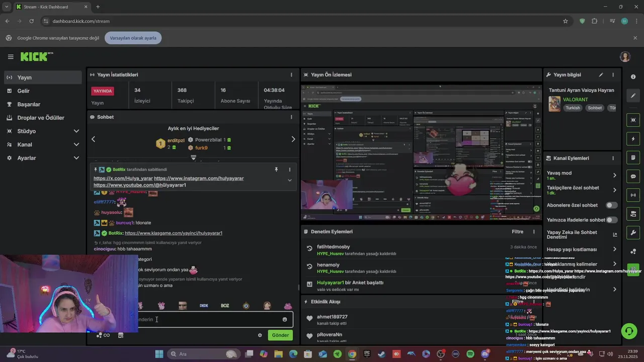Open Yavaş mod settings arrow
The height and width of the screenshot is (362, 644).
614,175
